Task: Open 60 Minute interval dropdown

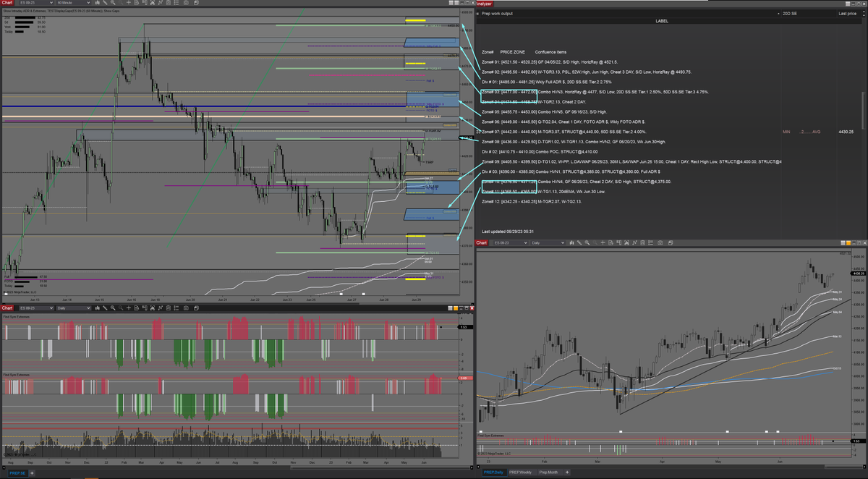Action: pos(73,3)
